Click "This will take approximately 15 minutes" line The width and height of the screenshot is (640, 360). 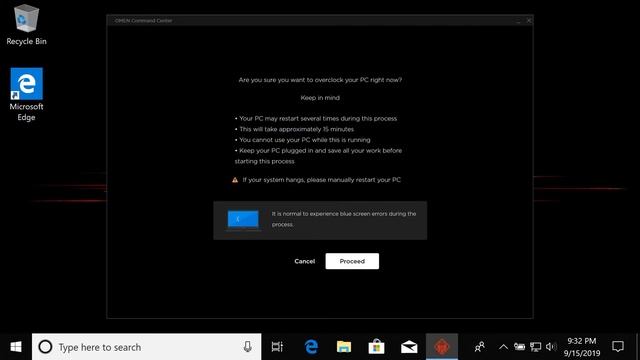[294, 129]
